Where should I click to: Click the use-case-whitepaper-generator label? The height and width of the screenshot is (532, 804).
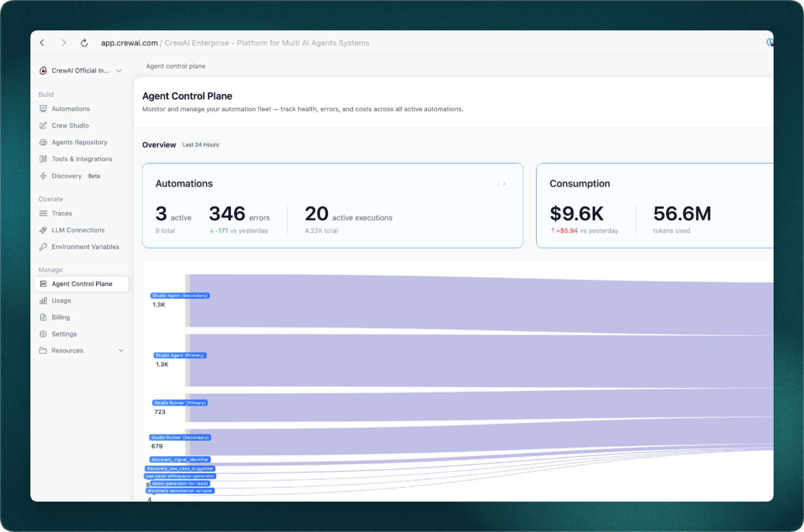180,476
